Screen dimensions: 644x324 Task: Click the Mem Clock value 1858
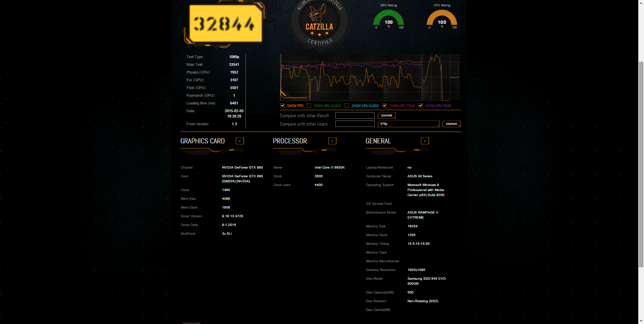[226, 207]
